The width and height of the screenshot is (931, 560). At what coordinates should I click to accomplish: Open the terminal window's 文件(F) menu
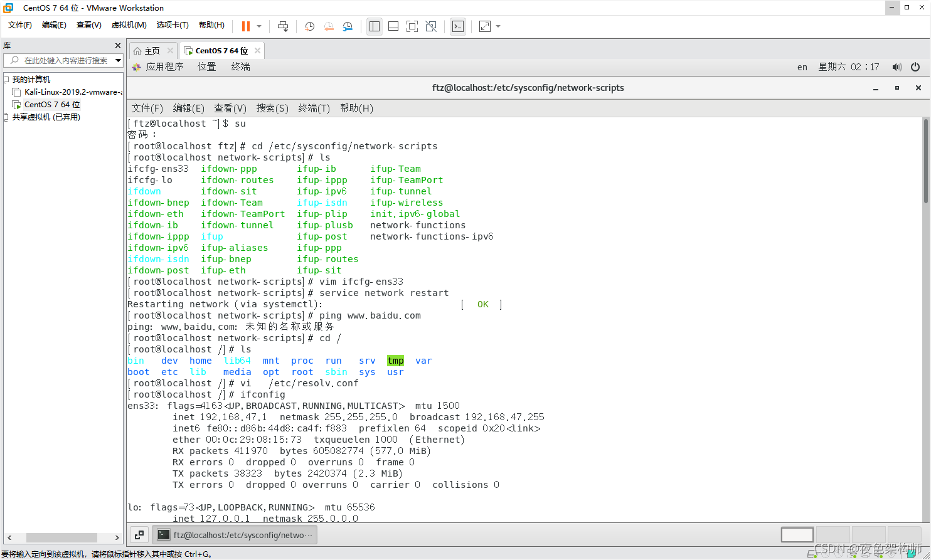tap(147, 108)
